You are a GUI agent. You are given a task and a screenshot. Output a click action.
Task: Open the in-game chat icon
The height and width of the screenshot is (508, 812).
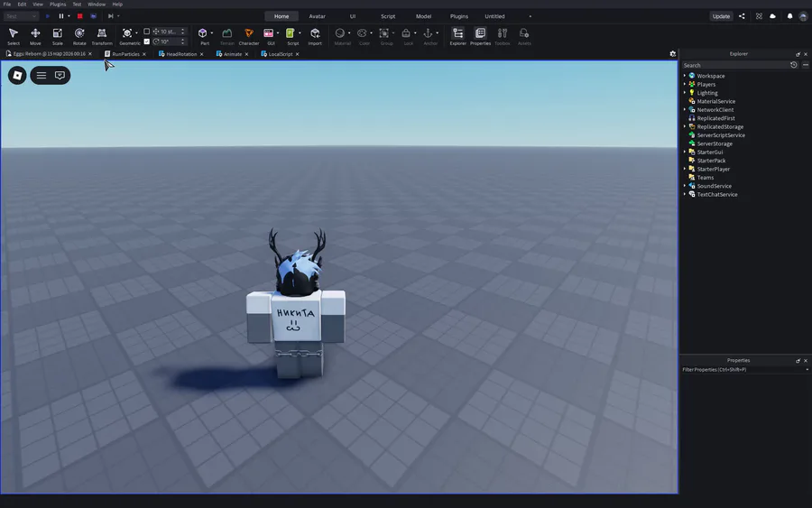click(60, 76)
